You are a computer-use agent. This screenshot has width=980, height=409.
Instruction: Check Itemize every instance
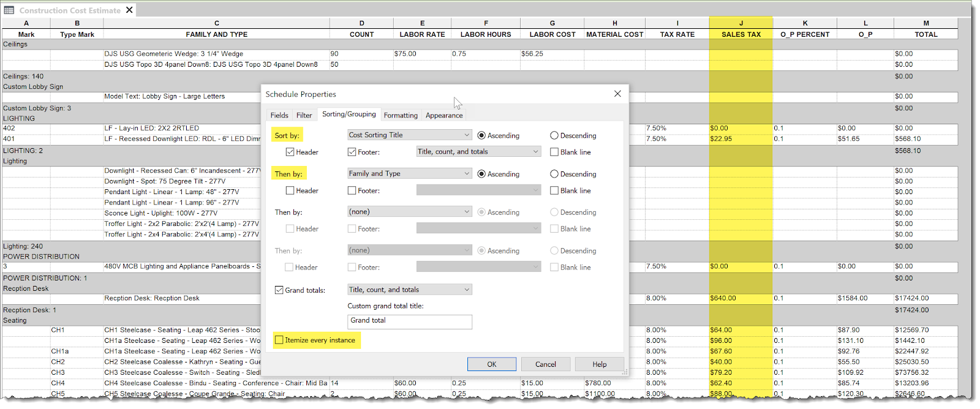279,340
